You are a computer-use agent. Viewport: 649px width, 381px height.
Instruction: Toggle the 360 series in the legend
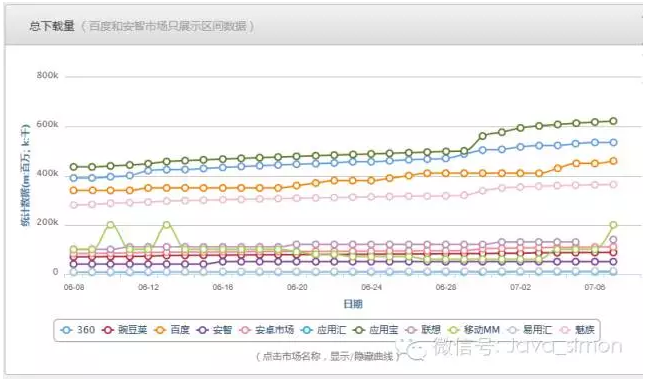coord(78,330)
